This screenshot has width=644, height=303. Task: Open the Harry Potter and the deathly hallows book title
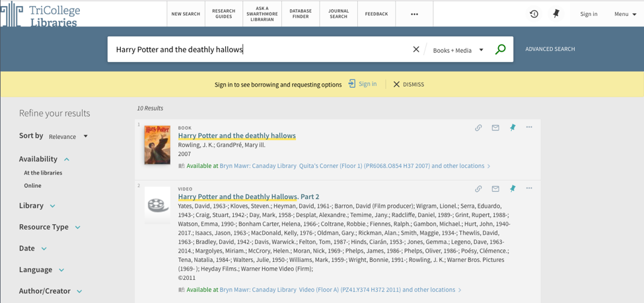236,136
